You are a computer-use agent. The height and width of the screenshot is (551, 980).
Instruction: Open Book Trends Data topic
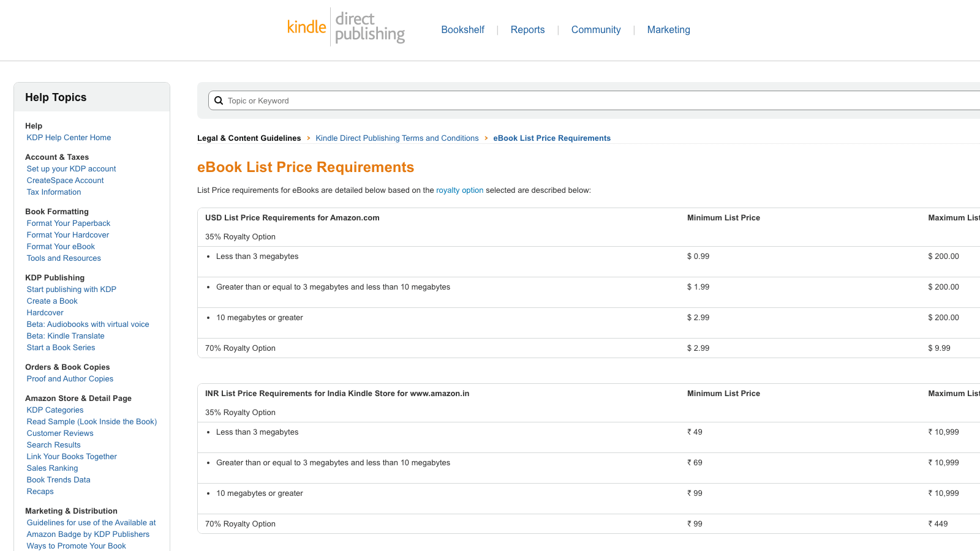58,480
